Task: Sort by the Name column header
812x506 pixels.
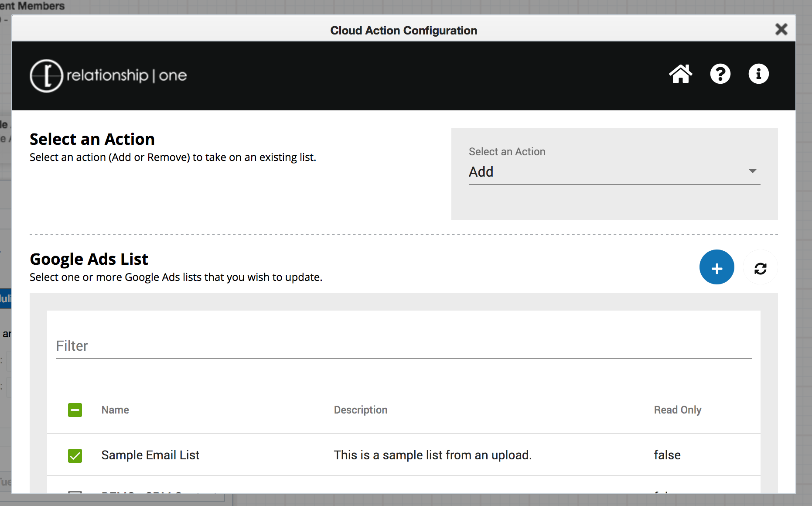Action: point(115,410)
